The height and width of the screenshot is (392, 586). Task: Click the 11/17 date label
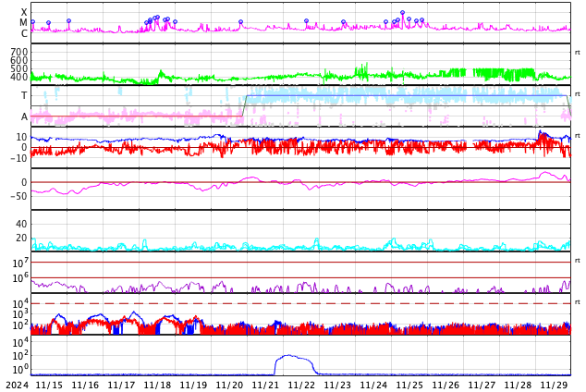121,386
